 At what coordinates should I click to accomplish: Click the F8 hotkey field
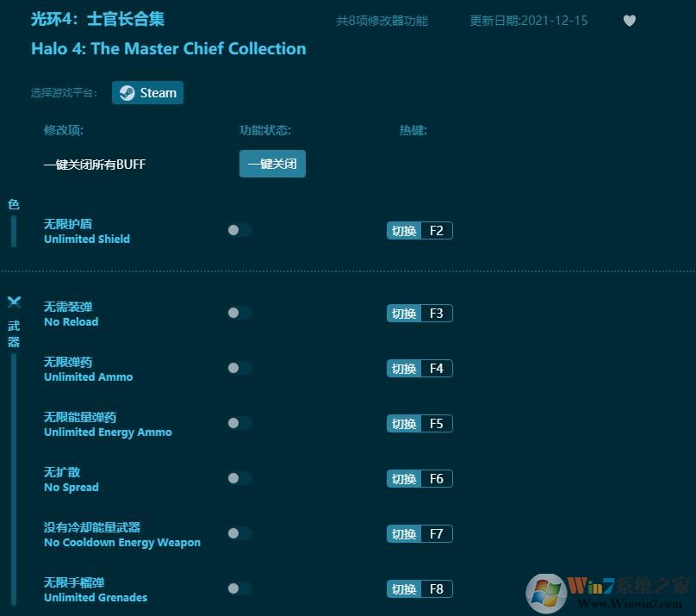coord(437,589)
